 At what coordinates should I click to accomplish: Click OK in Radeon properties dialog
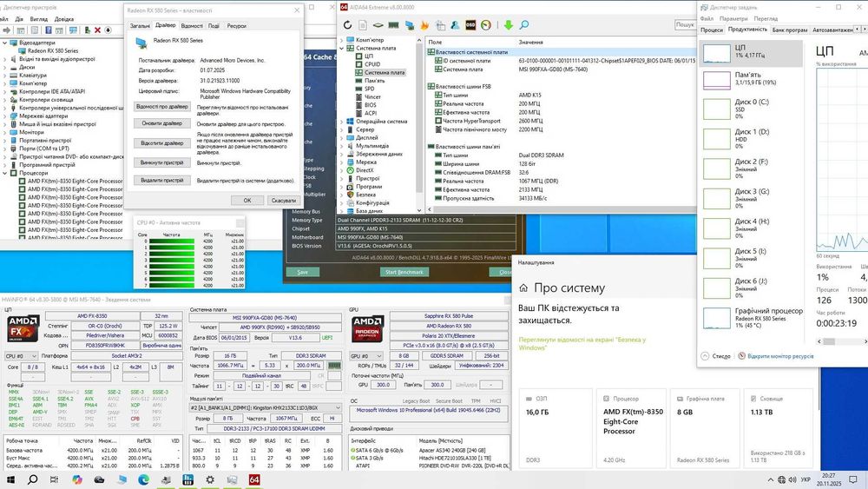247,201
